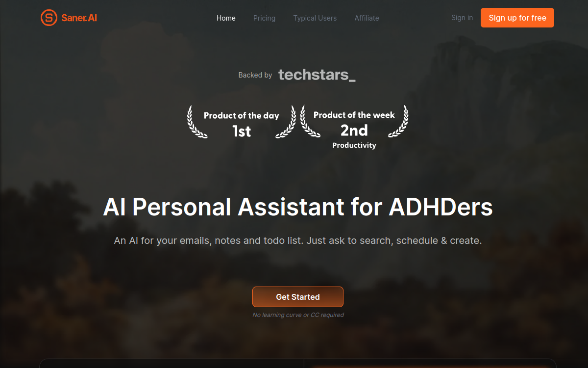588x368 pixels.
Task: Open Typical Users in the navigation
Action: pos(315,18)
